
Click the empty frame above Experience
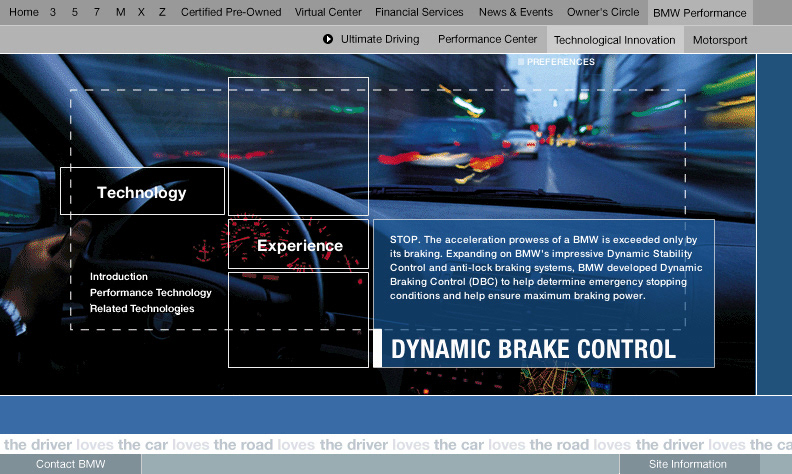click(299, 147)
